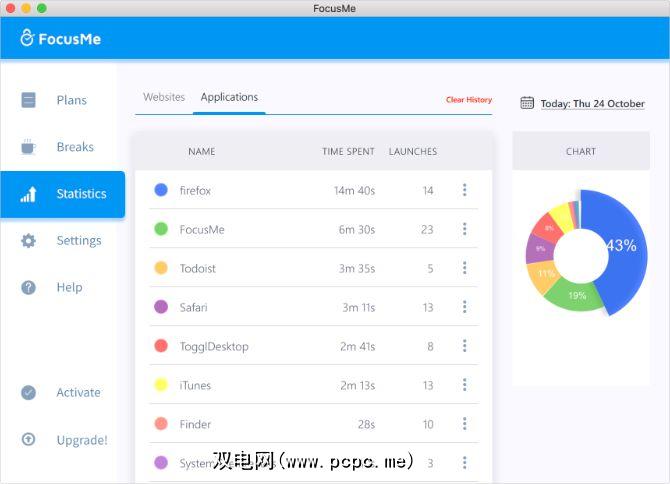Screen dimensions: 670x484
Task: Close the FocusMe window with the red button
Action: (11, 8)
